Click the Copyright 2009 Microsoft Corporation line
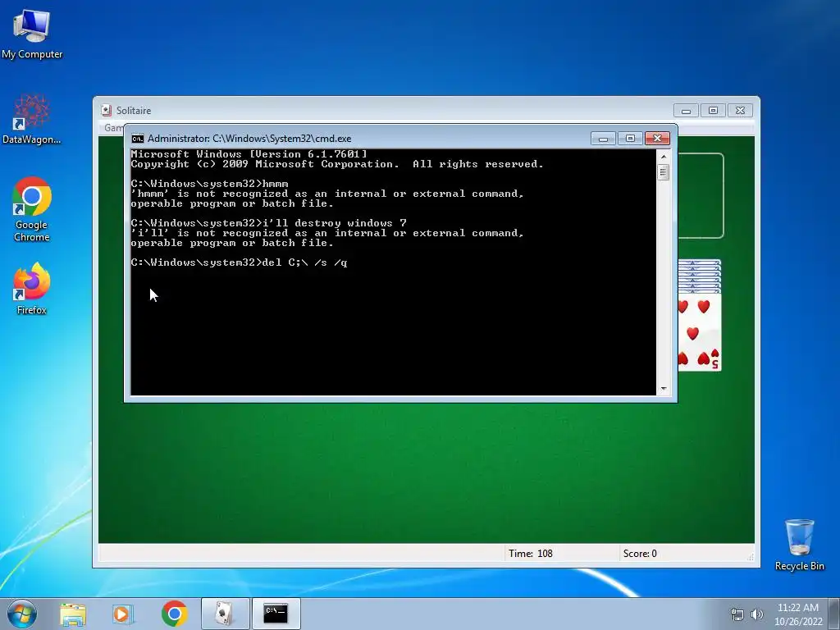 click(x=337, y=164)
